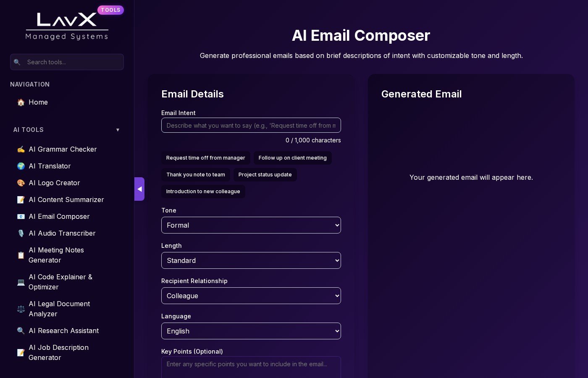588x378 pixels.
Task: Collapse the sidebar with the purple arrow
Action: click(x=139, y=189)
